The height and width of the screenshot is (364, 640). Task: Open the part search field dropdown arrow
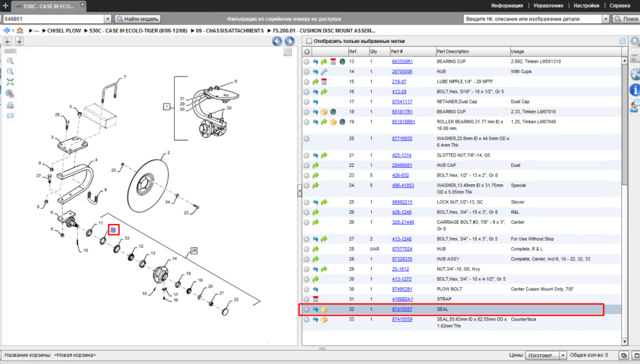click(605, 19)
